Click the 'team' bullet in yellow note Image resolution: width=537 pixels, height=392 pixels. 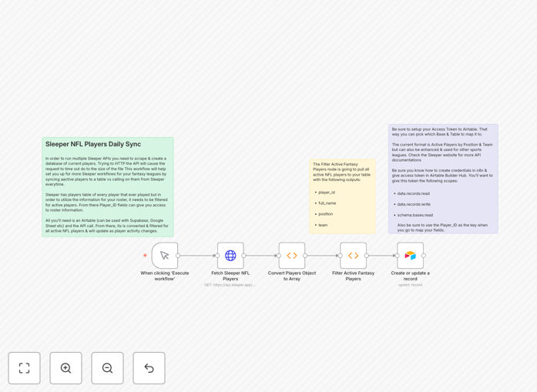point(323,225)
